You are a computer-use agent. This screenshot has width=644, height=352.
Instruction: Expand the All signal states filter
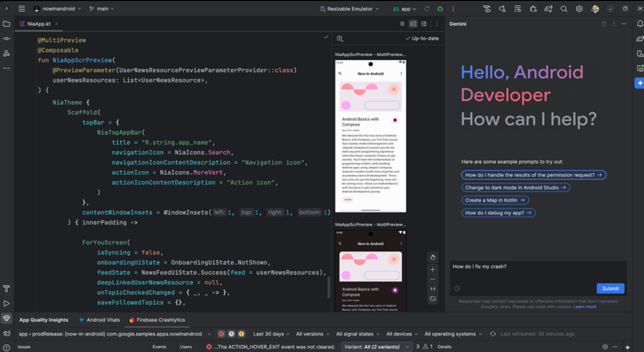click(x=358, y=334)
